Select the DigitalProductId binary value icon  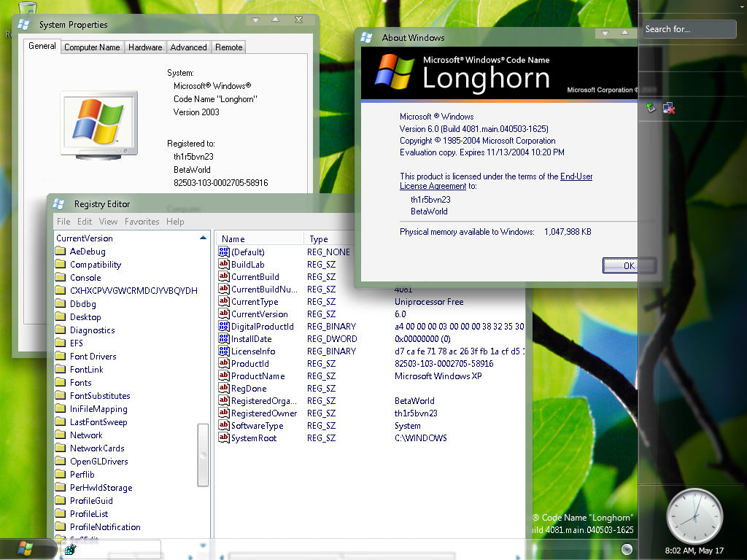[224, 327]
